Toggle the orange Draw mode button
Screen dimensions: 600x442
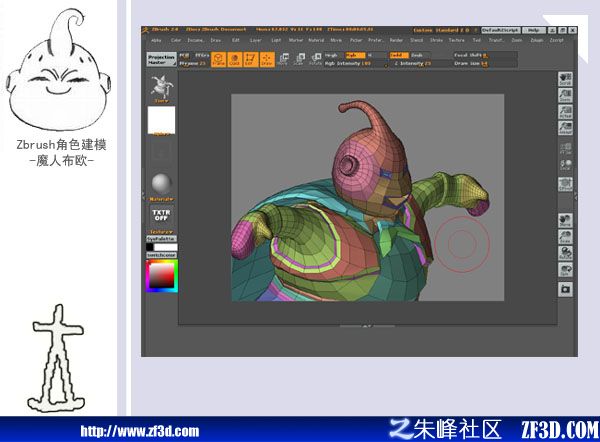(267, 59)
